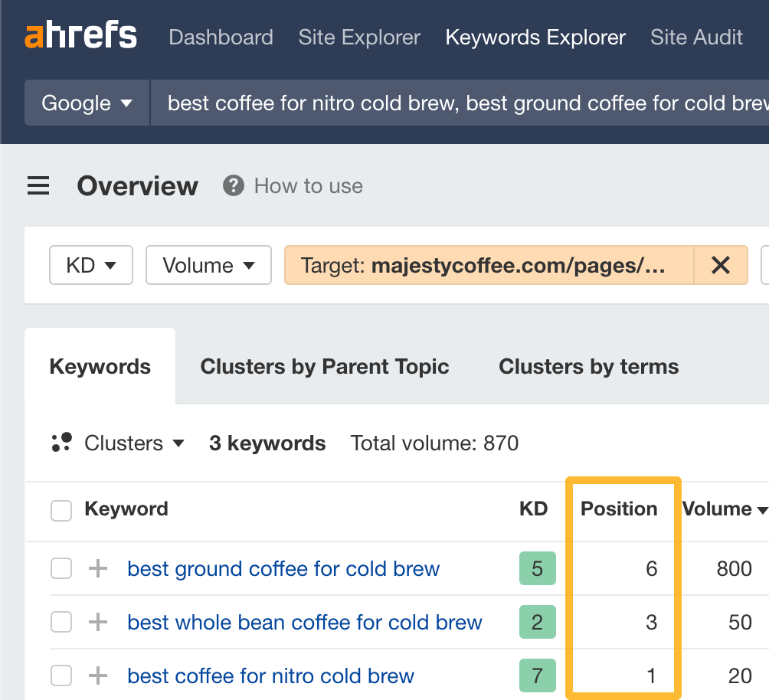Expand the best ground coffee keyword row

coord(98,568)
